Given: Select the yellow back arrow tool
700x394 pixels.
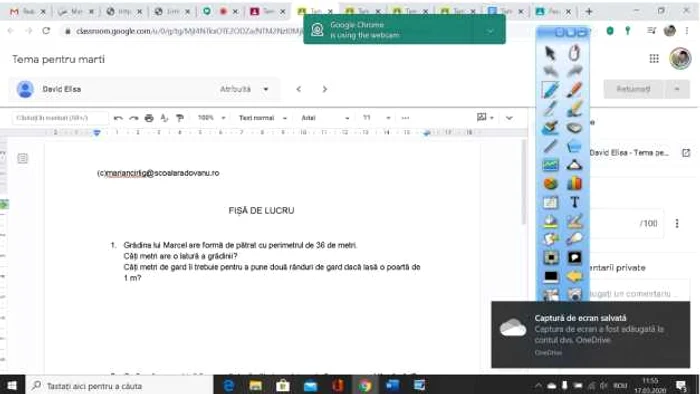Looking at the screenshot, I should point(574,277).
